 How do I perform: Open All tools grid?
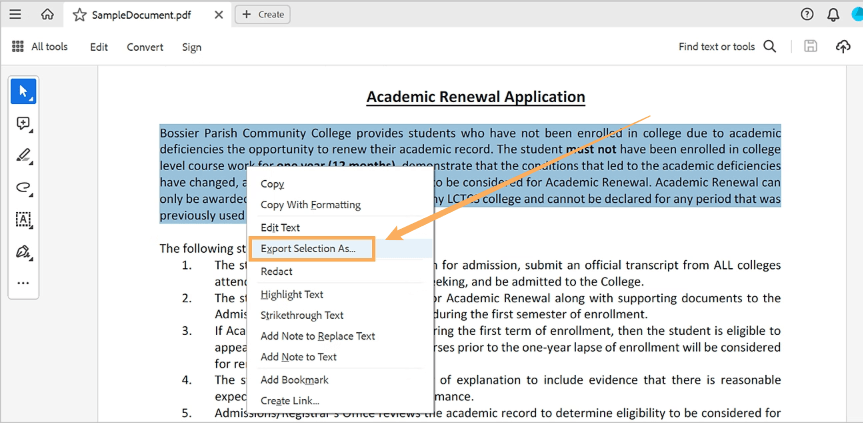click(x=40, y=47)
